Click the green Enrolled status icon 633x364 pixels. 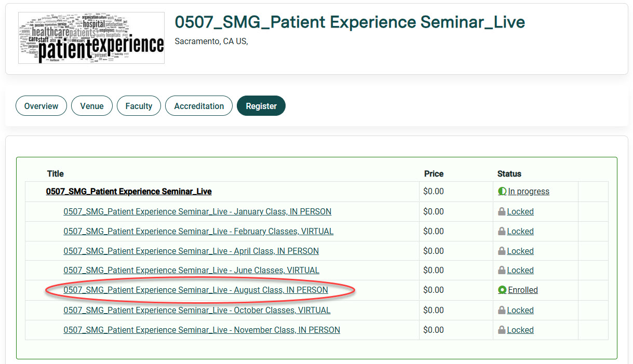(502, 290)
